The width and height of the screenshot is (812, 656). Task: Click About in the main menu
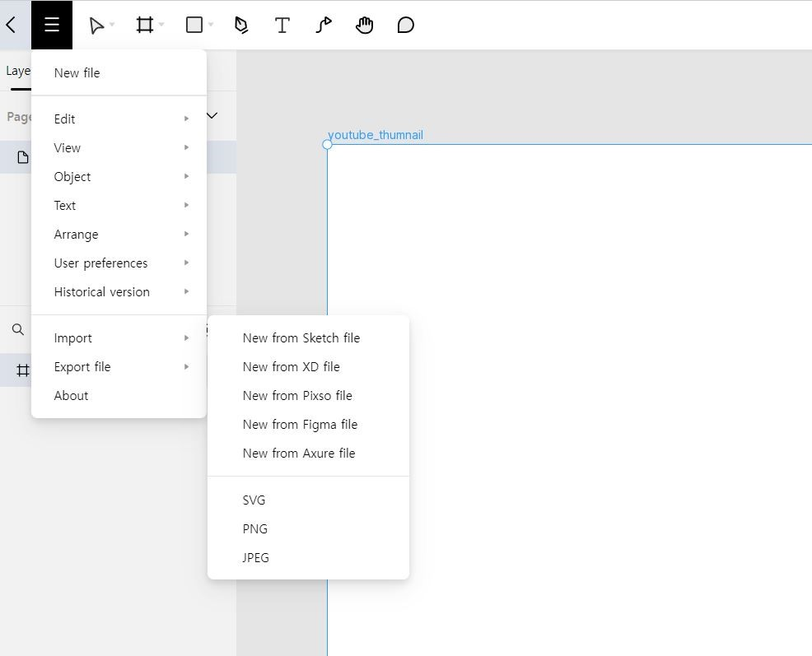119,396
